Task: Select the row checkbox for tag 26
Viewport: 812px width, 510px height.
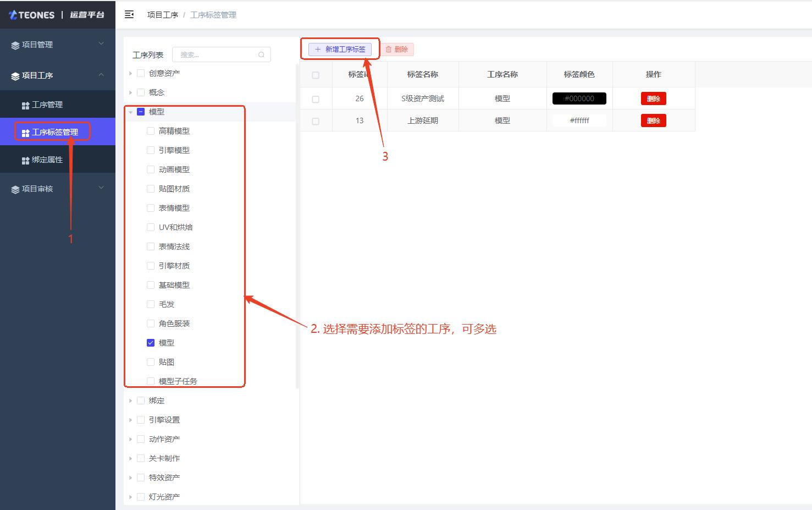Action: (x=316, y=99)
